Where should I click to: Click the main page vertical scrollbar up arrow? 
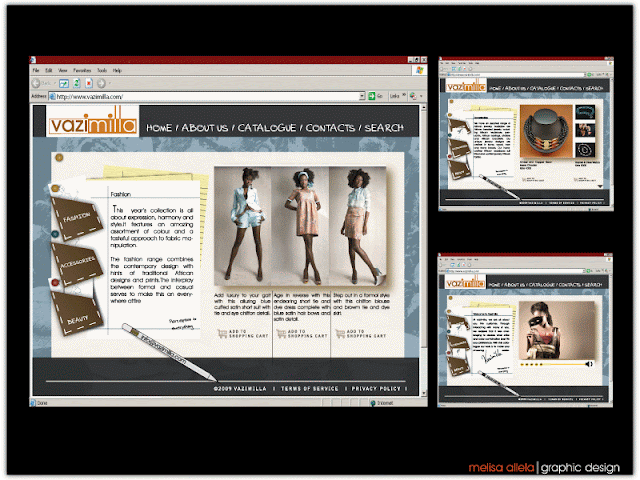tap(424, 108)
